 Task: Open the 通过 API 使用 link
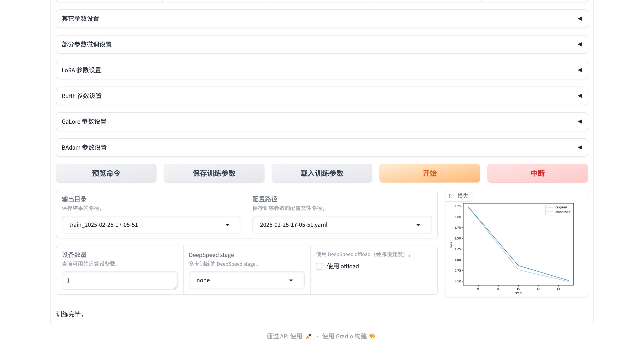(284, 336)
